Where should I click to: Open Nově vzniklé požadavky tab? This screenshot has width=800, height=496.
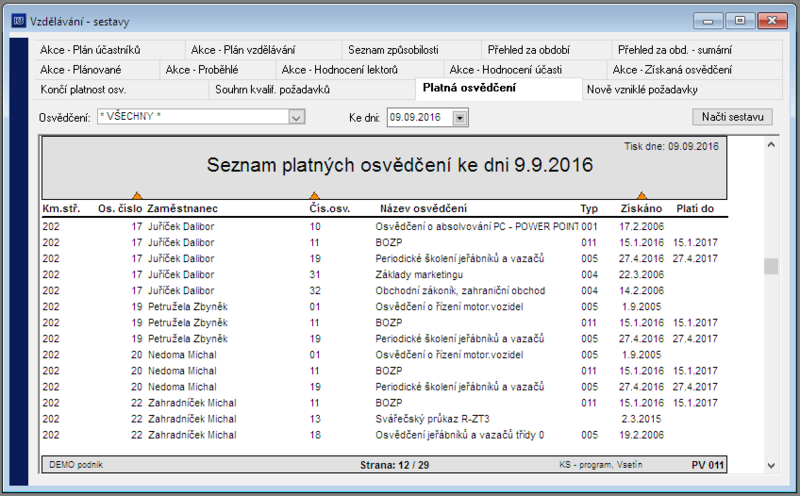682,90
